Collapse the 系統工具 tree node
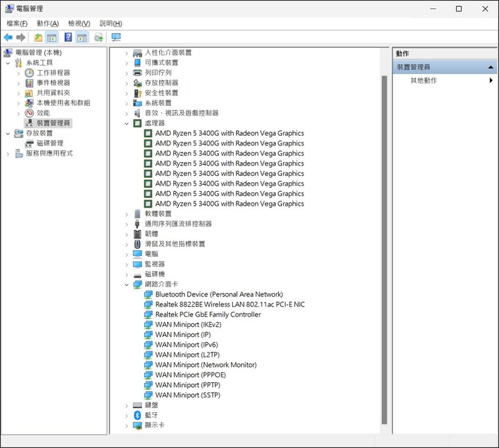The image size is (499, 448). pos(8,63)
